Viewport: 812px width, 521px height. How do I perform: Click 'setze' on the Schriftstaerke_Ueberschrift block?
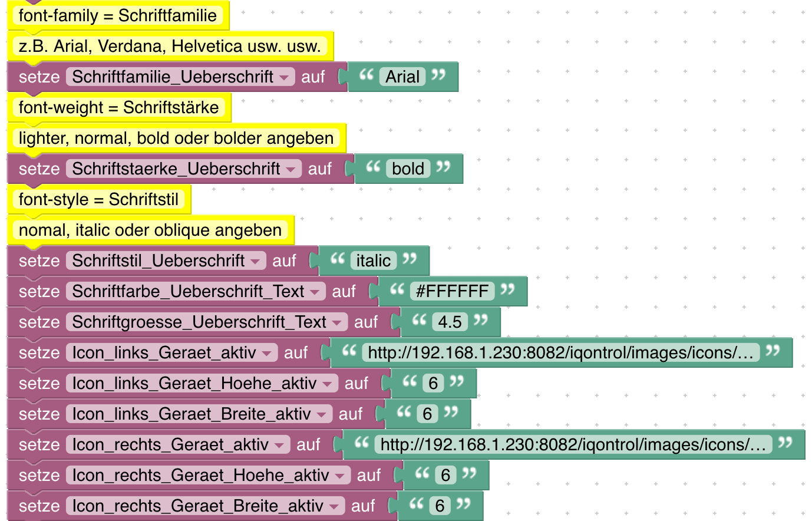[39, 169]
